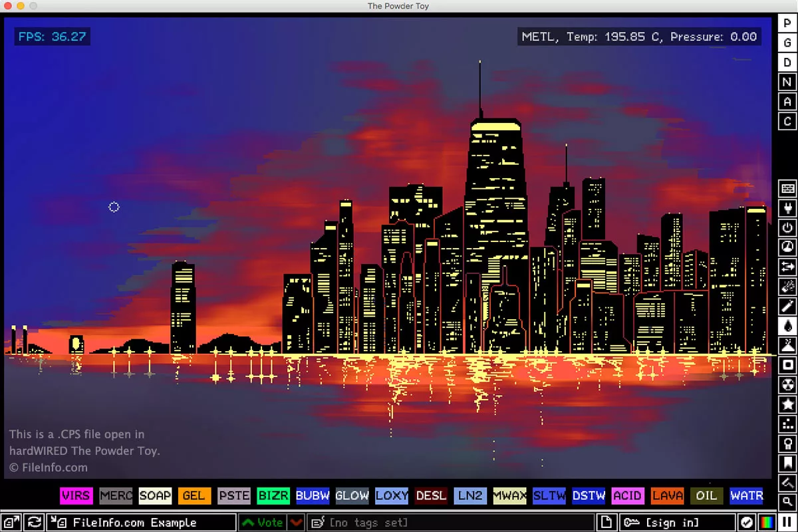Screen dimensions: 798x532
Task: Save simulation named FileInfo.com Example
Action: [x=142, y=523]
